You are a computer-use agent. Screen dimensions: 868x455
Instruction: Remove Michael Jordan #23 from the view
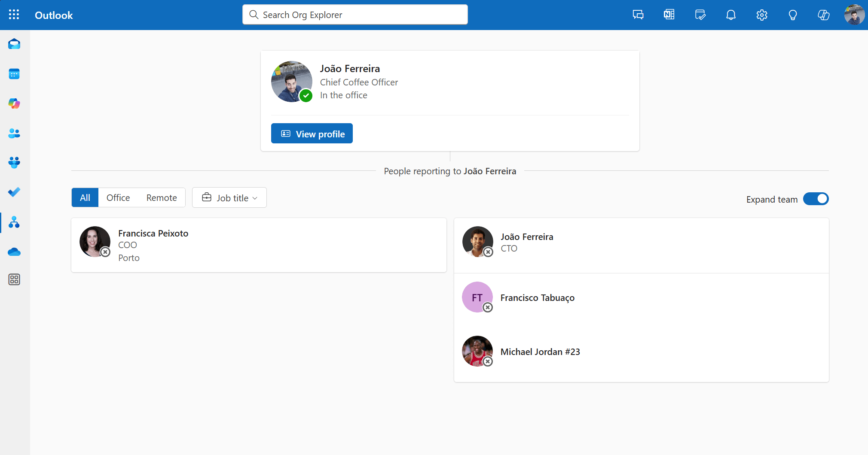(489, 362)
